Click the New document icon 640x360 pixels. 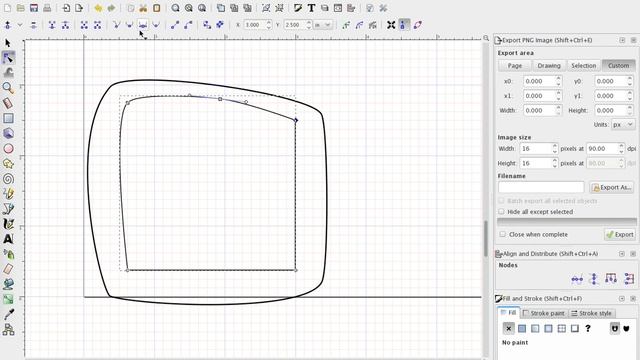tap(8, 8)
